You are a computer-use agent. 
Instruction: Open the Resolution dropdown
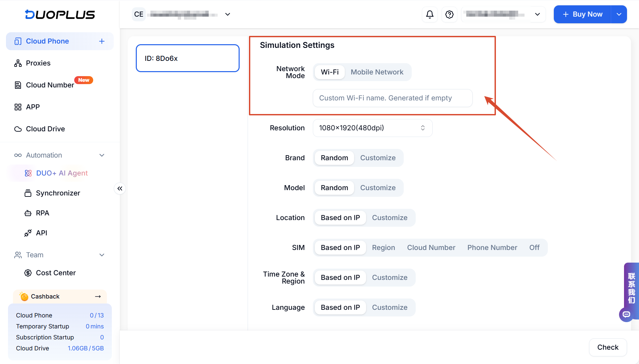pyautogui.click(x=372, y=128)
